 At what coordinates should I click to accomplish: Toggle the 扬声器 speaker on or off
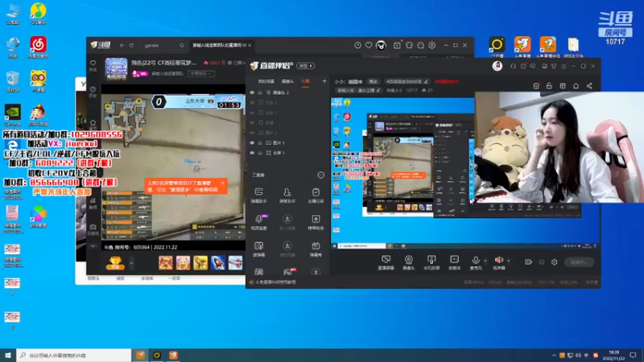tap(498, 262)
